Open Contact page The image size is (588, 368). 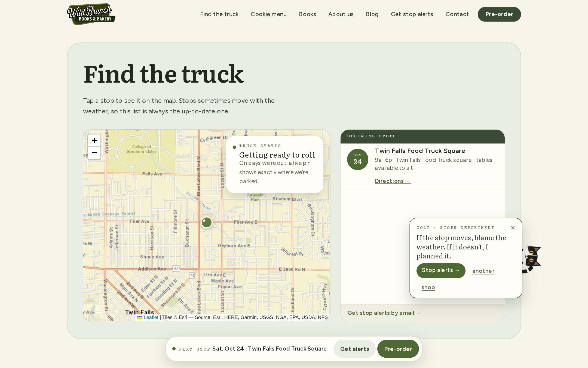click(x=457, y=14)
